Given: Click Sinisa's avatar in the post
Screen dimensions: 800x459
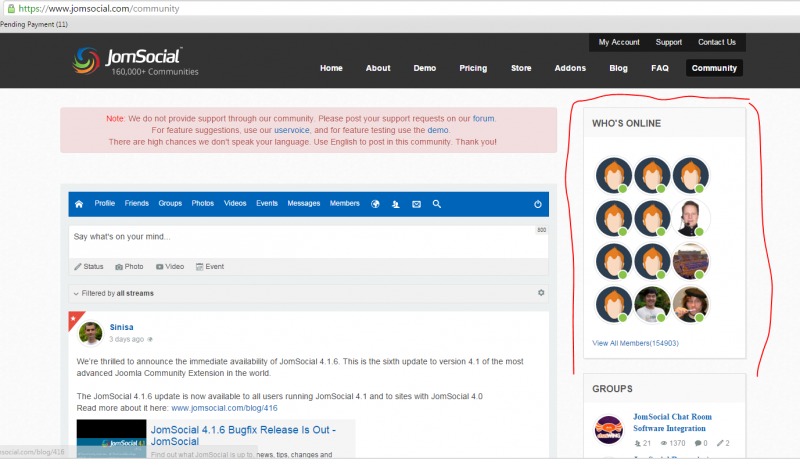Looking at the screenshot, I should (90, 334).
